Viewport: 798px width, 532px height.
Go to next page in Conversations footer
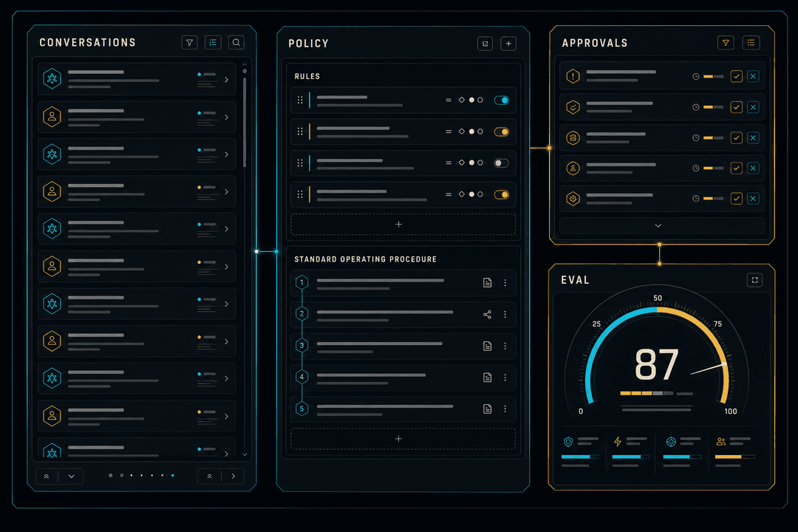tap(233, 477)
